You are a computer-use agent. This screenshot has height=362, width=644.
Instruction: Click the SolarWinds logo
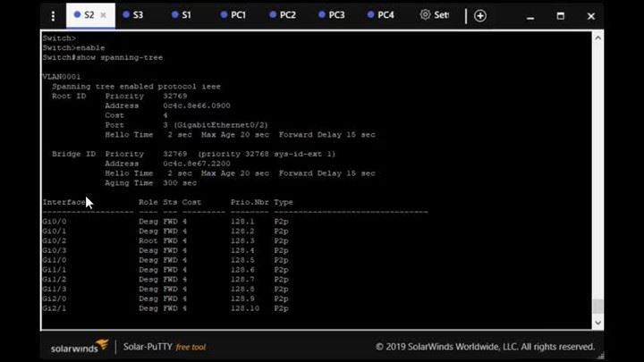[x=76, y=346]
